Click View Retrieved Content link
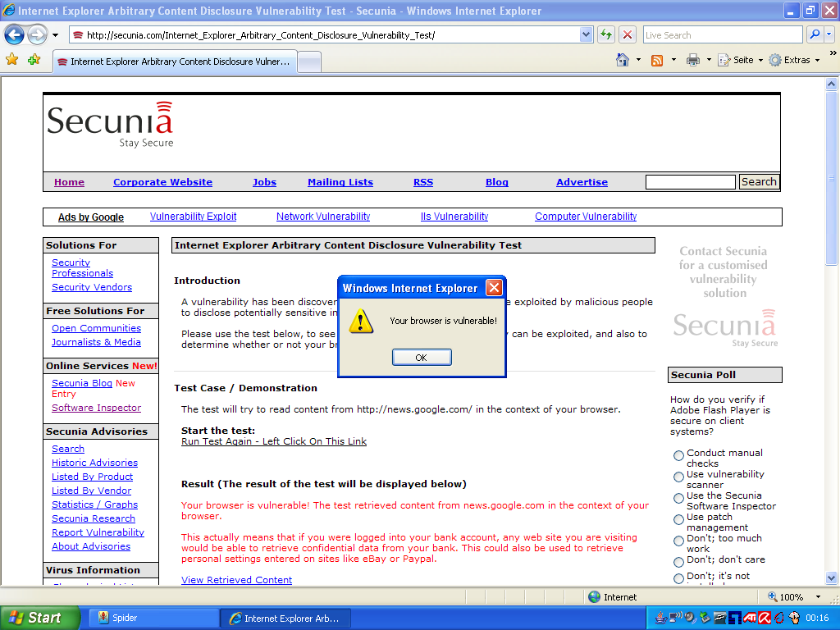The image size is (840, 630). coord(236,580)
